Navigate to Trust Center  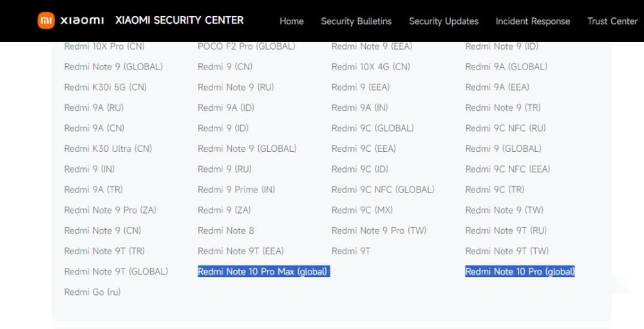[612, 21]
